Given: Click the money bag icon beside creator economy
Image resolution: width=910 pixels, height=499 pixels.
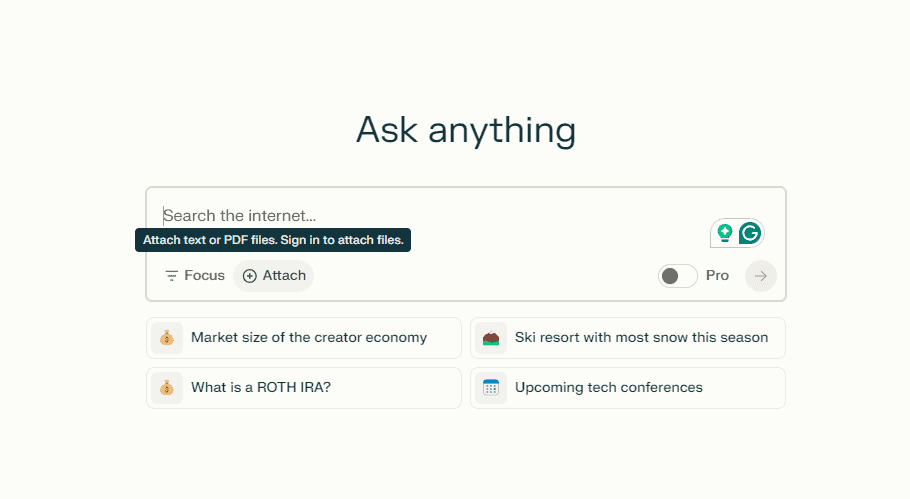Looking at the screenshot, I should pos(167,338).
